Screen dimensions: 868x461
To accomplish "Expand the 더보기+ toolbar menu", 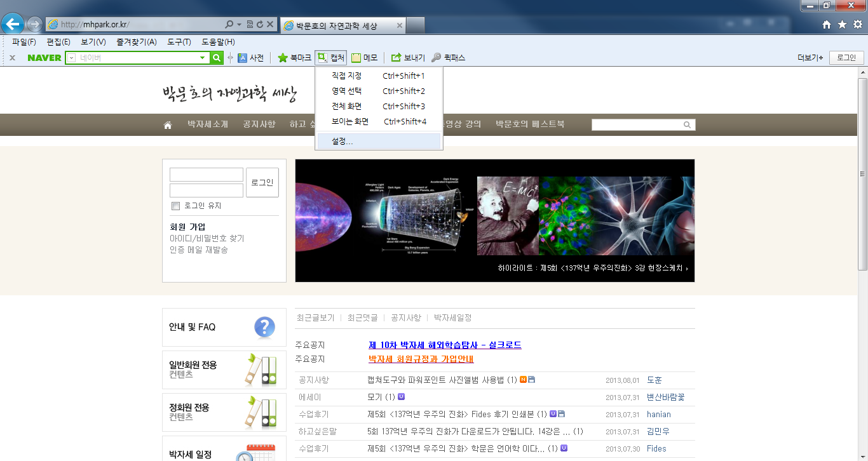I will [x=810, y=58].
